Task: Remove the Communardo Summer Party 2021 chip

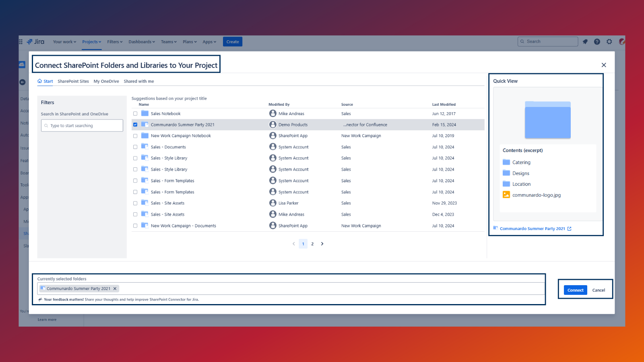Action: tap(115, 288)
